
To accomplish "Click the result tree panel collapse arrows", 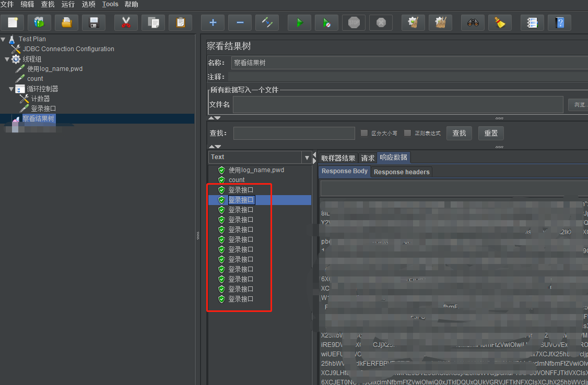I will 314,158.
